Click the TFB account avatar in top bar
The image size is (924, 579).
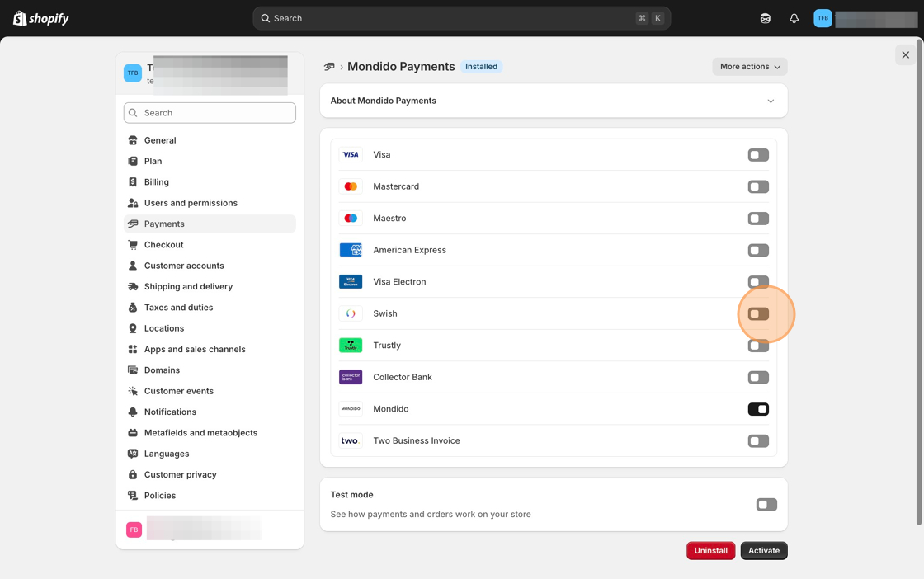point(823,18)
